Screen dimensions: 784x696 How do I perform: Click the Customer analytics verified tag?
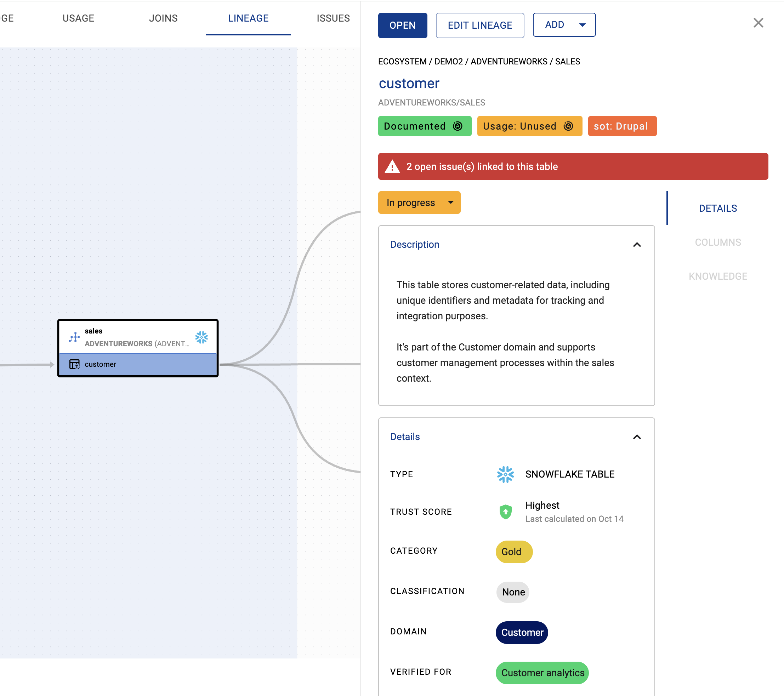[x=542, y=673]
